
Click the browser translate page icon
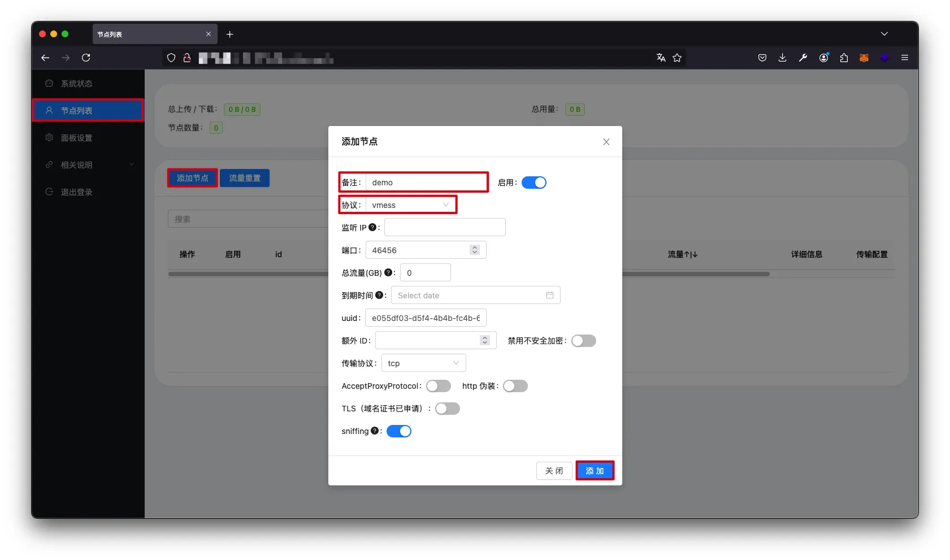[x=661, y=58]
